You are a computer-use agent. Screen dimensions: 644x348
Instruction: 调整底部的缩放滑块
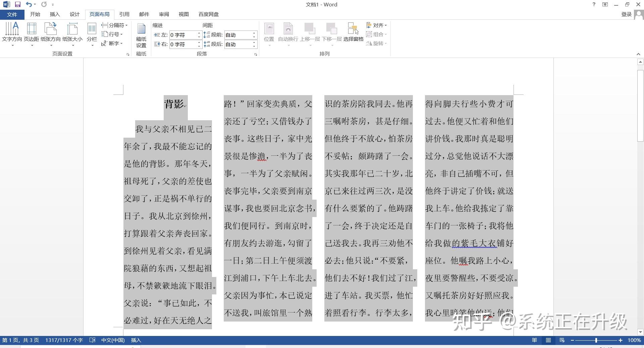[596, 340]
